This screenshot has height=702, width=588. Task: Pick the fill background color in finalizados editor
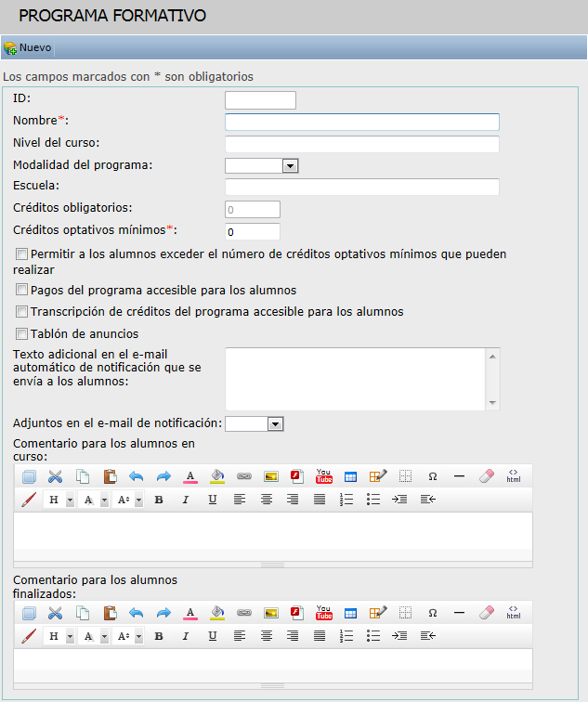click(x=217, y=613)
